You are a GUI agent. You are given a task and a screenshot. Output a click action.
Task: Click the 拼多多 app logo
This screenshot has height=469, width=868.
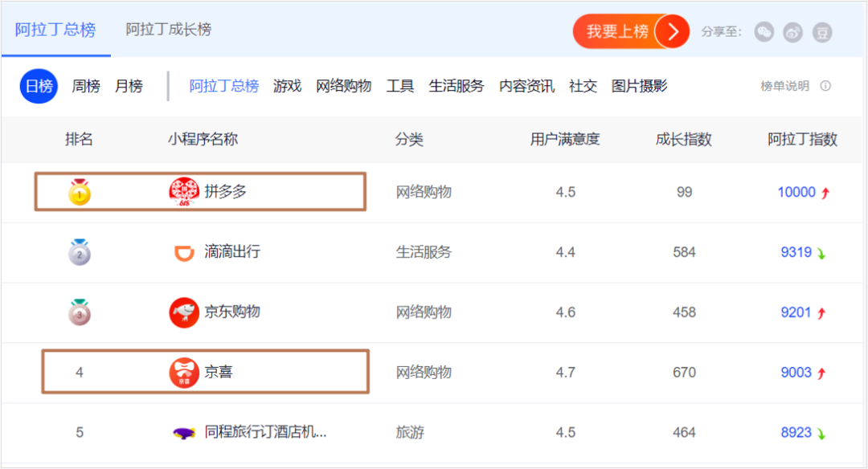[x=184, y=192]
